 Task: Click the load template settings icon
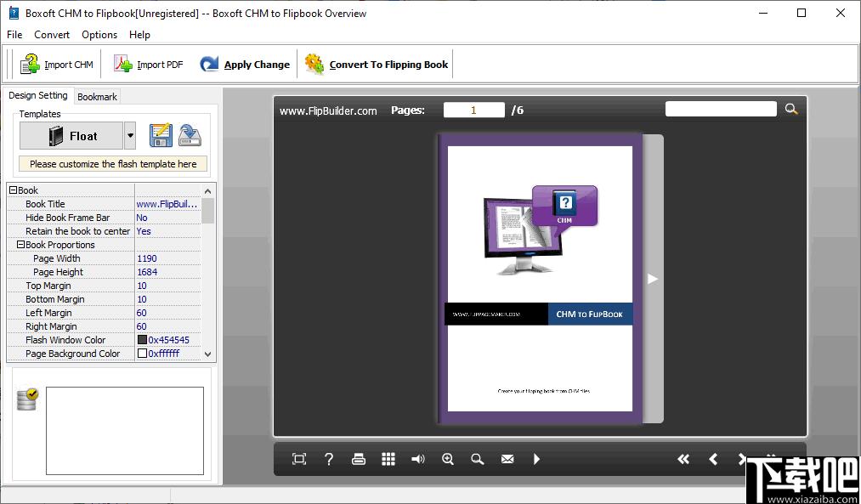pos(190,136)
